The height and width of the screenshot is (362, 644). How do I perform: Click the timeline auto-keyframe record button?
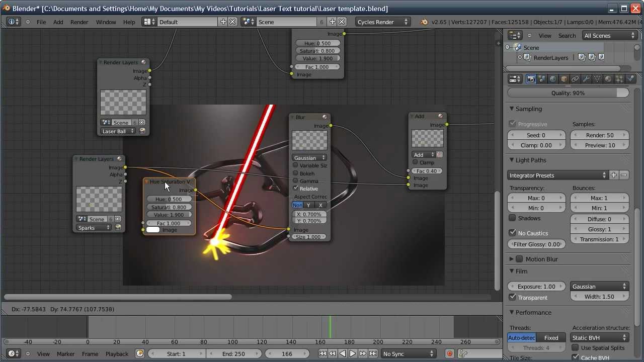[450, 354]
